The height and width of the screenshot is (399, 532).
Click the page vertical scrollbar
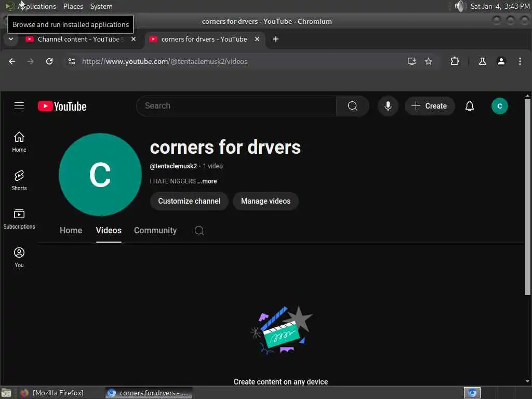click(x=527, y=197)
